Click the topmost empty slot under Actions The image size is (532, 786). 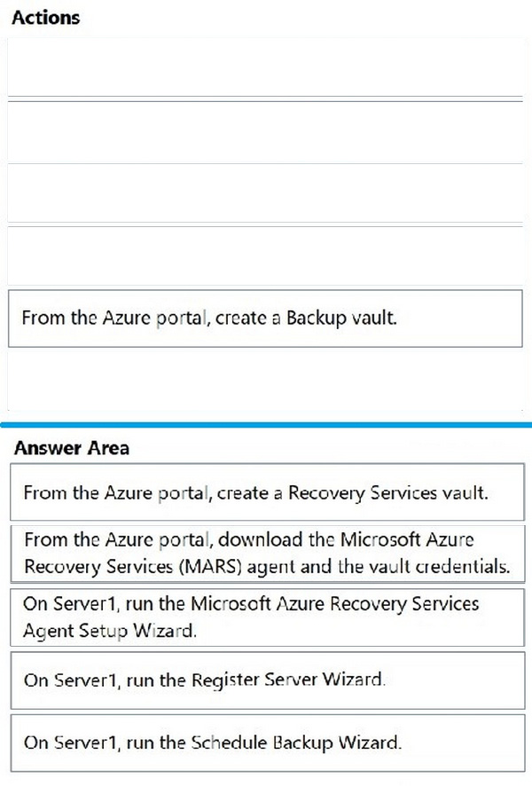(265, 67)
